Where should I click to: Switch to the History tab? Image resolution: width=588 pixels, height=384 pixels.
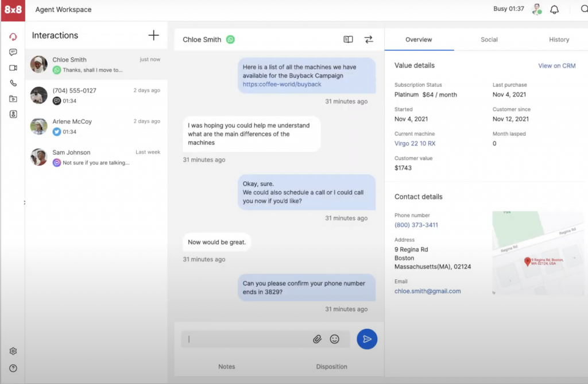[x=558, y=40]
